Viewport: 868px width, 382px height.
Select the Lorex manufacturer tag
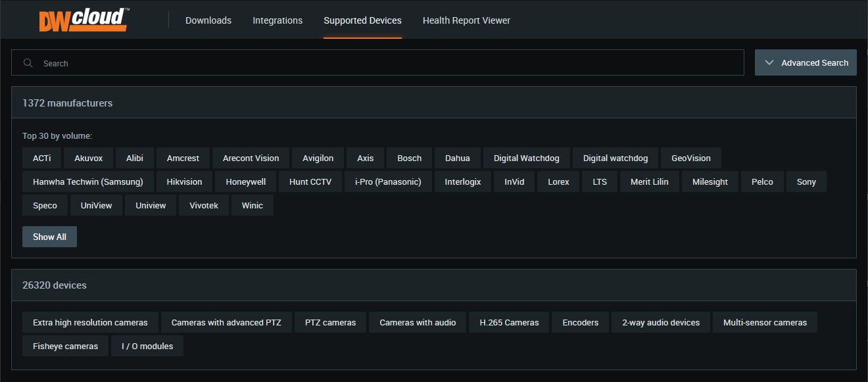tap(559, 181)
